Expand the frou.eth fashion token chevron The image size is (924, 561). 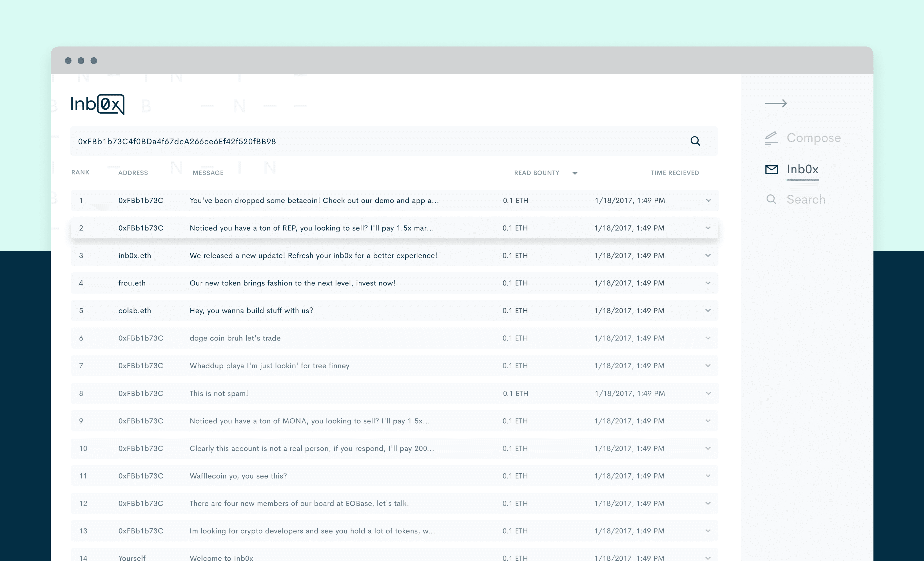tap(708, 283)
